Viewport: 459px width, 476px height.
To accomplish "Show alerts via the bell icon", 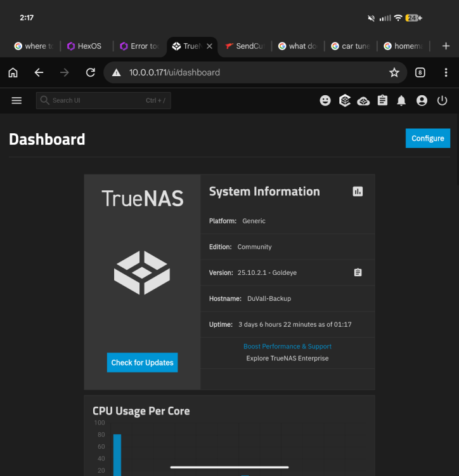I will click(401, 100).
